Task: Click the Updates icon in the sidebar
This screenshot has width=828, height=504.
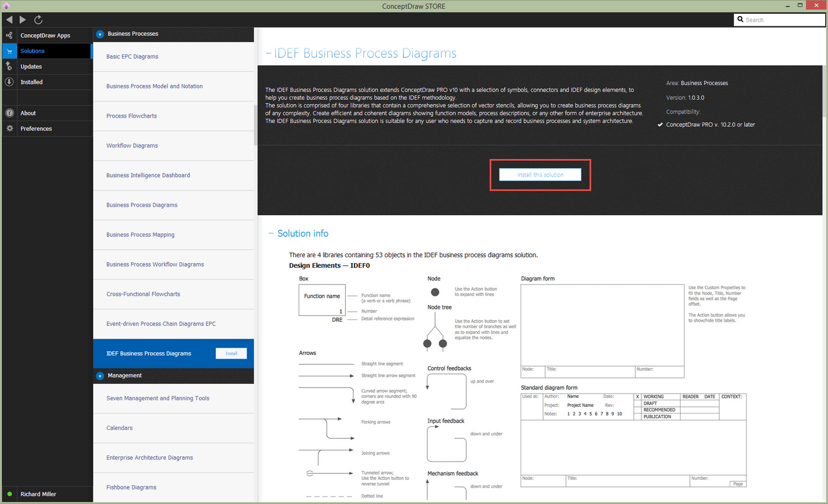Action: click(9, 66)
